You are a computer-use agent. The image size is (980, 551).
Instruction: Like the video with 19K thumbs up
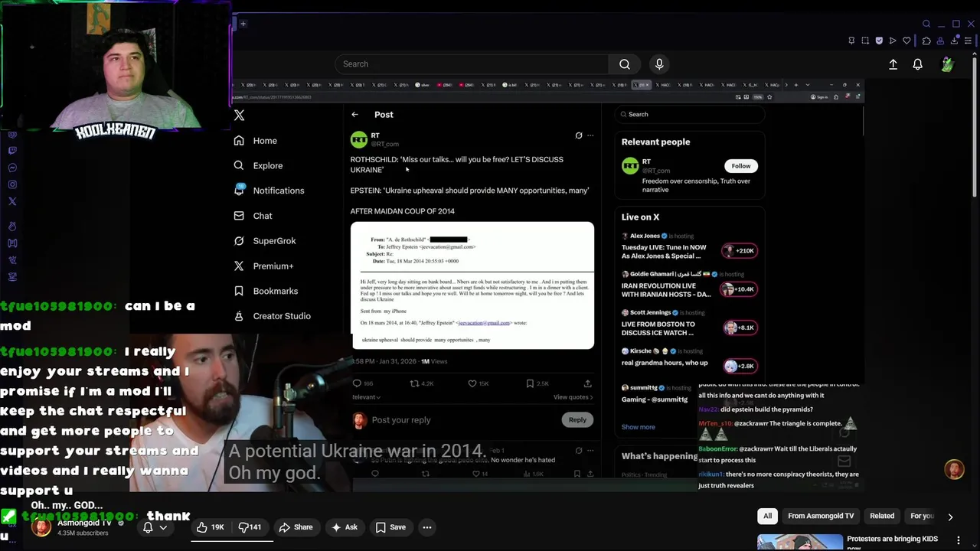pyautogui.click(x=210, y=527)
